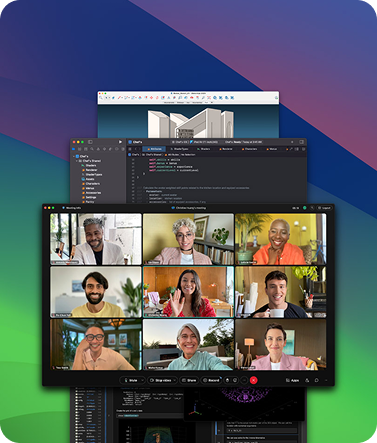This screenshot has width=377, height=443.
Task: Select the center waving participant's video
Action: (x=188, y=292)
